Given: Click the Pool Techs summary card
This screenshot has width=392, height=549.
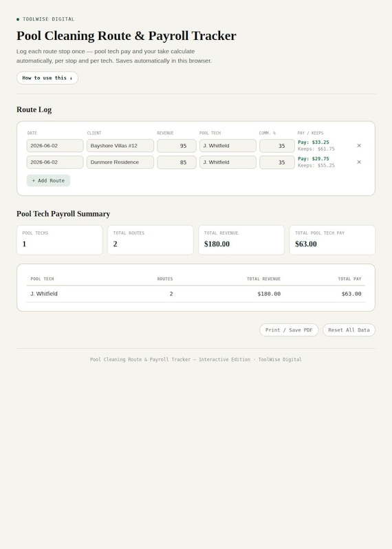Looking at the screenshot, I should [60, 240].
